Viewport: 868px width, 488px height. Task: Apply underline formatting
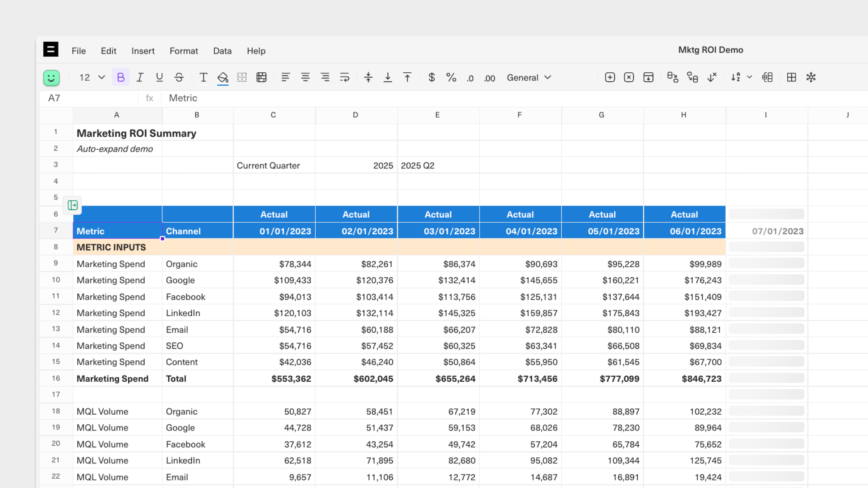click(x=159, y=77)
